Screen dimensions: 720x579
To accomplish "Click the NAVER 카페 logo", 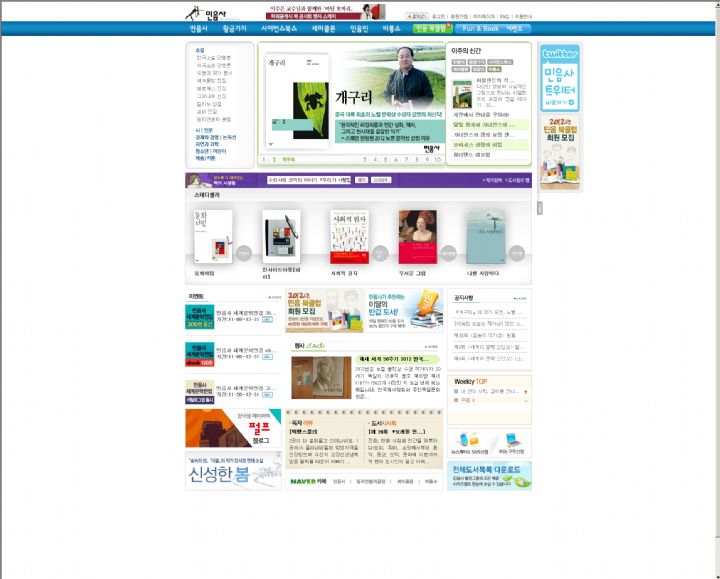I will click(302, 481).
